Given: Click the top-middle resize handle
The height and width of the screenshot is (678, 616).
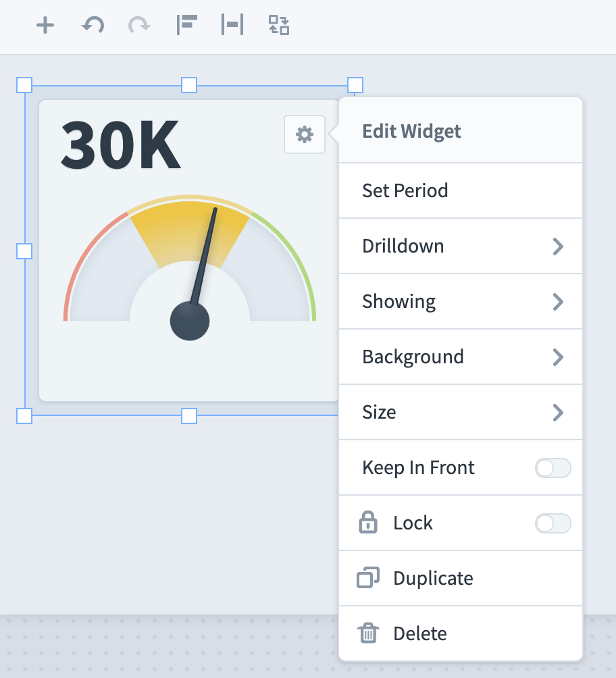Looking at the screenshot, I should (x=189, y=85).
